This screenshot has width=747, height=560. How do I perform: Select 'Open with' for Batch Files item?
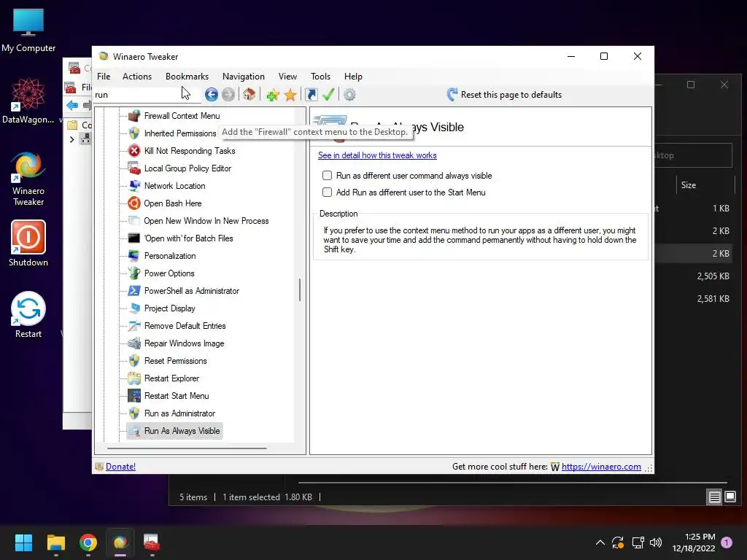pos(188,238)
